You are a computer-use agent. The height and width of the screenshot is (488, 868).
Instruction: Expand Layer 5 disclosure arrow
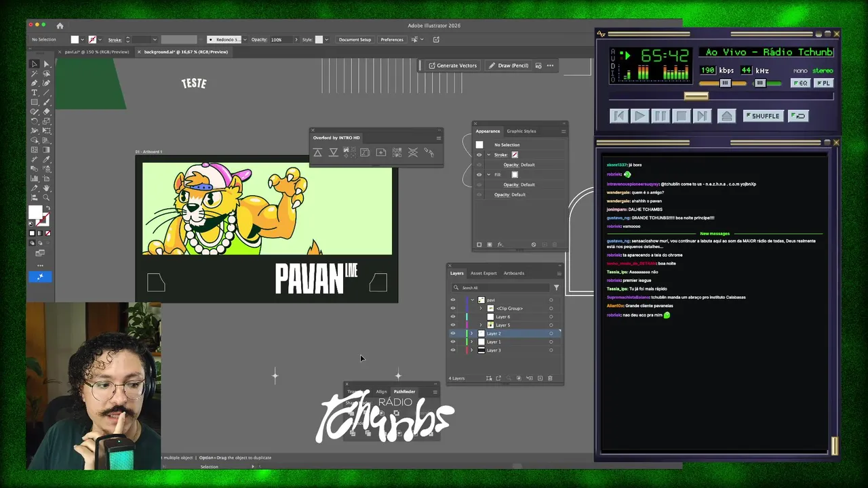tap(481, 325)
